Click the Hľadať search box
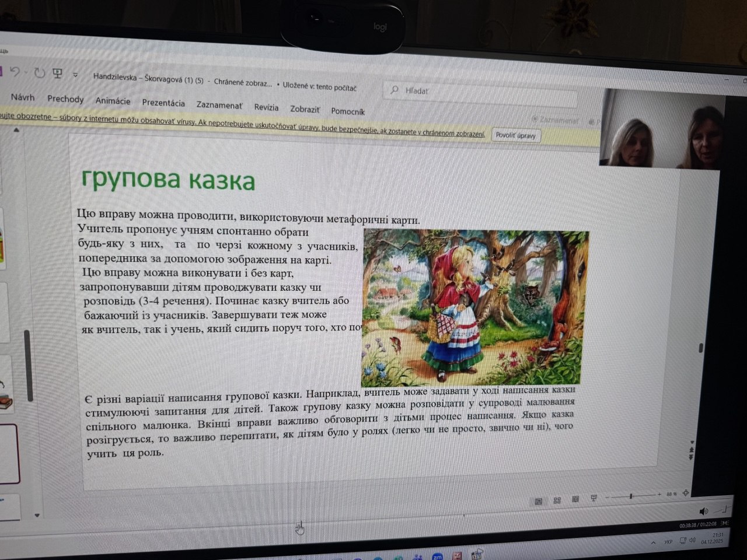Image resolution: width=747 pixels, height=560 pixels. tap(479, 92)
